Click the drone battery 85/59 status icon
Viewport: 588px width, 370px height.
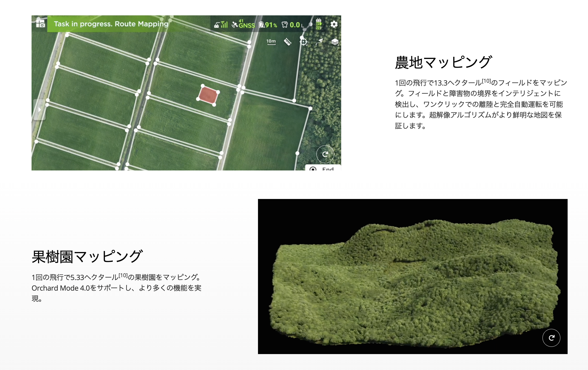coord(319,24)
